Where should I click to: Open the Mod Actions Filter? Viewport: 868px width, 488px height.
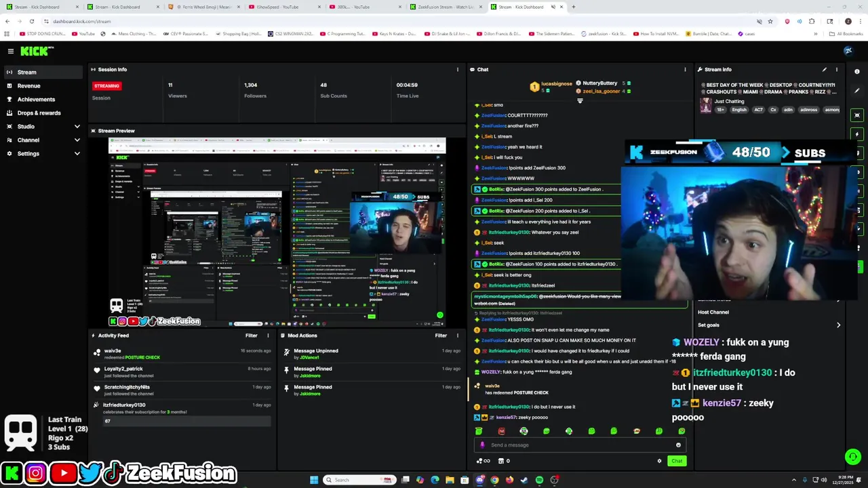441,335
